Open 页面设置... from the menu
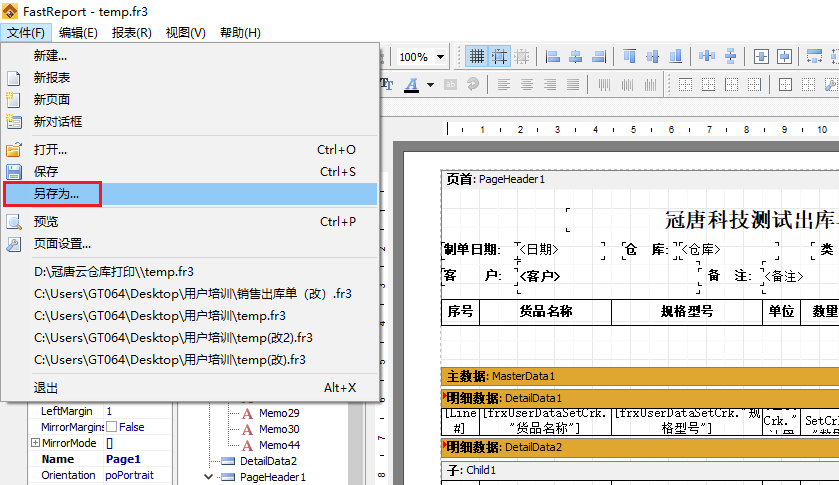 (x=190, y=244)
